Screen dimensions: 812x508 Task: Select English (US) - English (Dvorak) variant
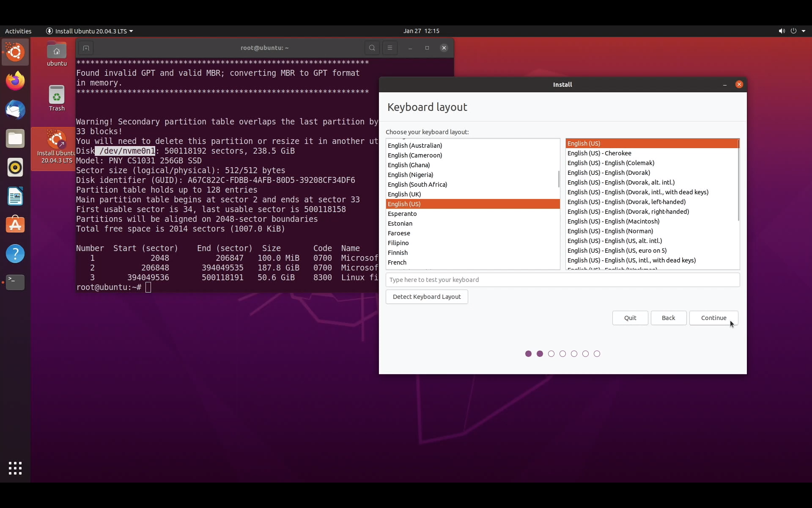(x=652, y=173)
